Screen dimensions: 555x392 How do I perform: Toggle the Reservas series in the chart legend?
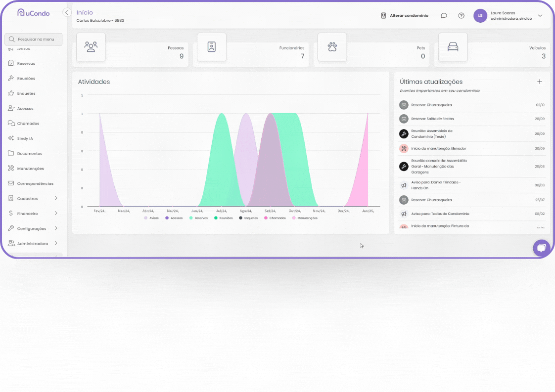point(198,218)
